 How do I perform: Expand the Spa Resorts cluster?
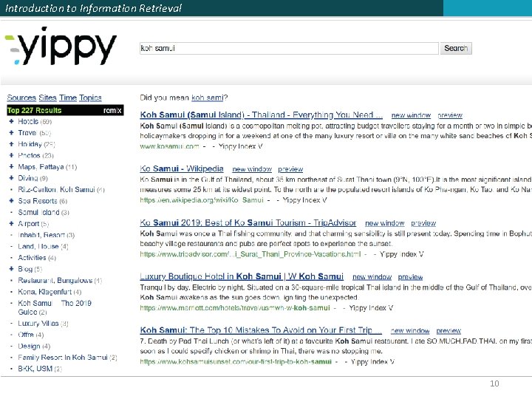pyautogui.click(x=12, y=201)
